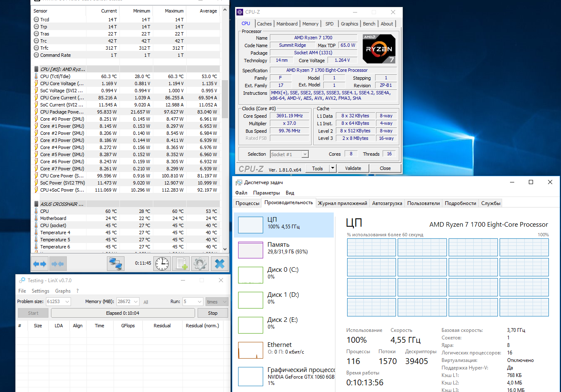Image resolution: width=561 pixels, height=392 pixels.
Task: Click the Core Speed value 3691.19 MHz
Action: pyautogui.click(x=289, y=116)
